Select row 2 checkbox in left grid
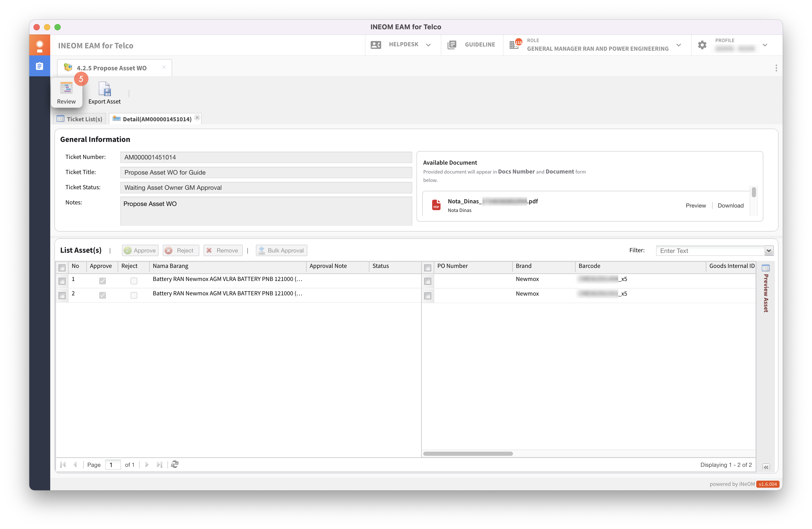Viewport: 812px width, 529px height. [x=62, y=296]
